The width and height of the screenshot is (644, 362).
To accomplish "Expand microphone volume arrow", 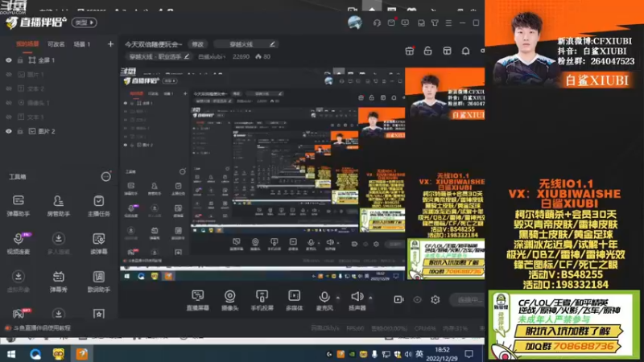I will [337, 298].
